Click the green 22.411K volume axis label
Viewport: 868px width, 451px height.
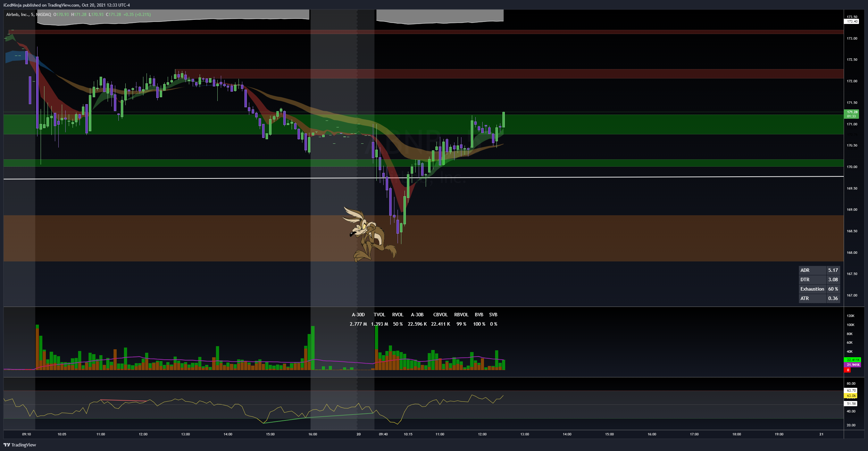coord(852,360)
